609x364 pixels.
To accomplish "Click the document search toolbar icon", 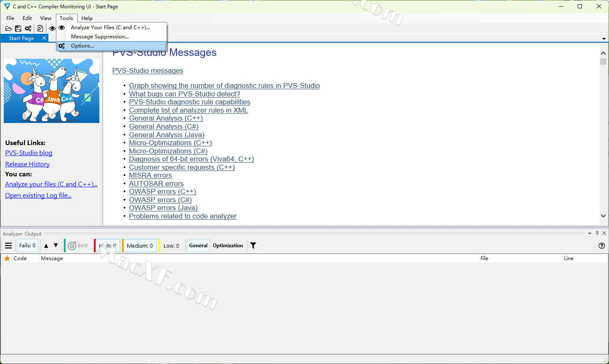I will (40, 28).
